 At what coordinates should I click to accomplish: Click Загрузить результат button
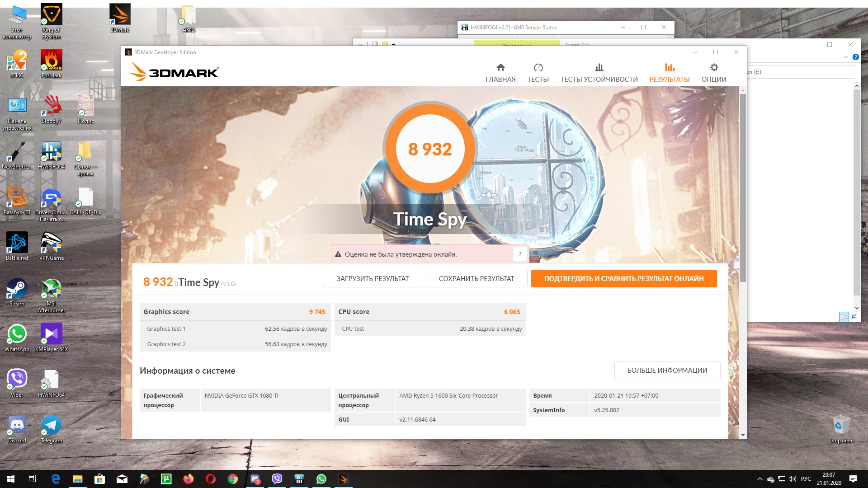(373, 279)
